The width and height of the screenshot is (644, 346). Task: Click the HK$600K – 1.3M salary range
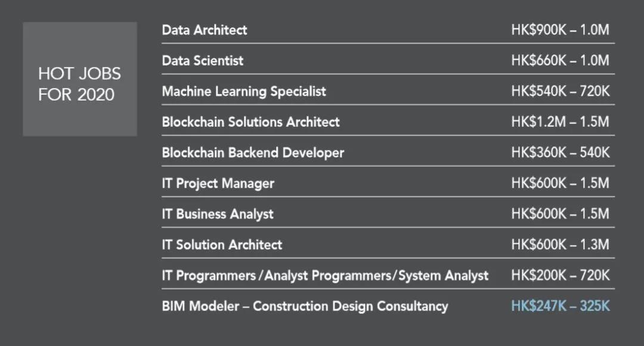[560, 245]
